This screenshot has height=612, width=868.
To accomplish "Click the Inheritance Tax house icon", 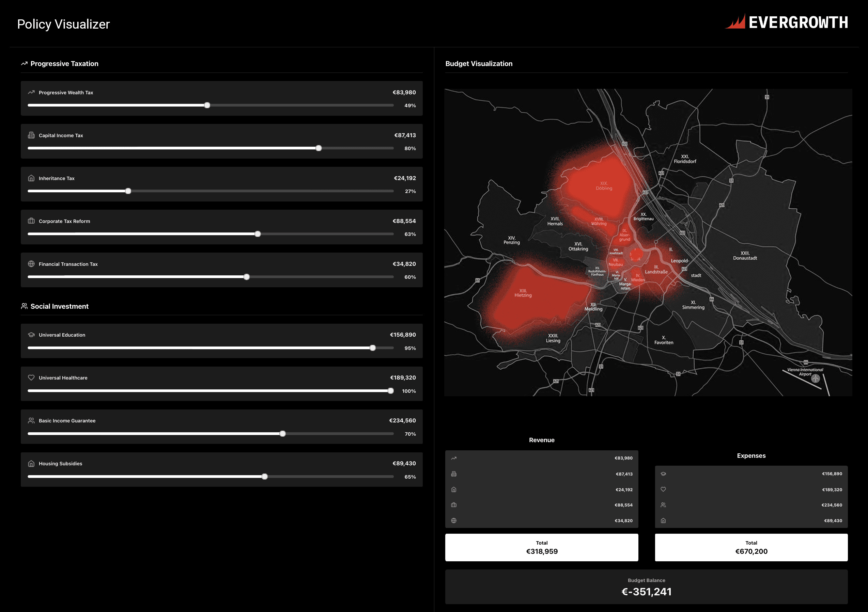I will tap(31, 178).
